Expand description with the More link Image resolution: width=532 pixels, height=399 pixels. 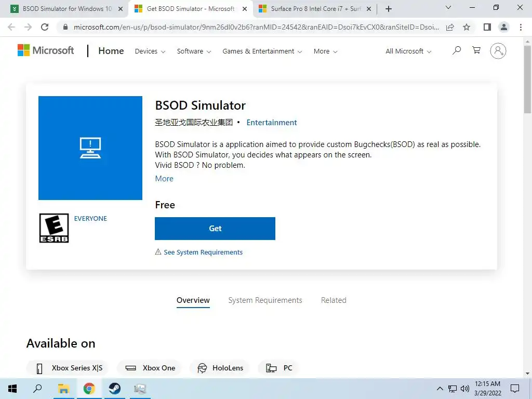pos(164,179)
